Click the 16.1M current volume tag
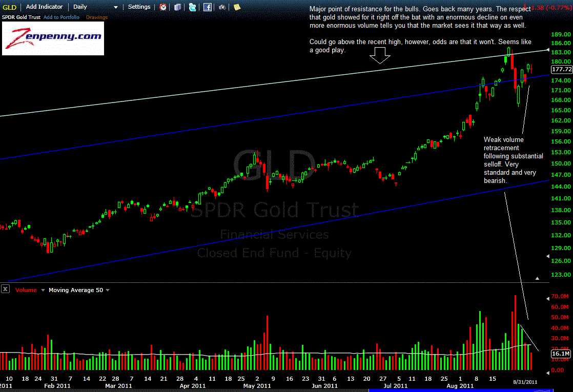Viewport: 573px width, 392px height. coord(561,354)
